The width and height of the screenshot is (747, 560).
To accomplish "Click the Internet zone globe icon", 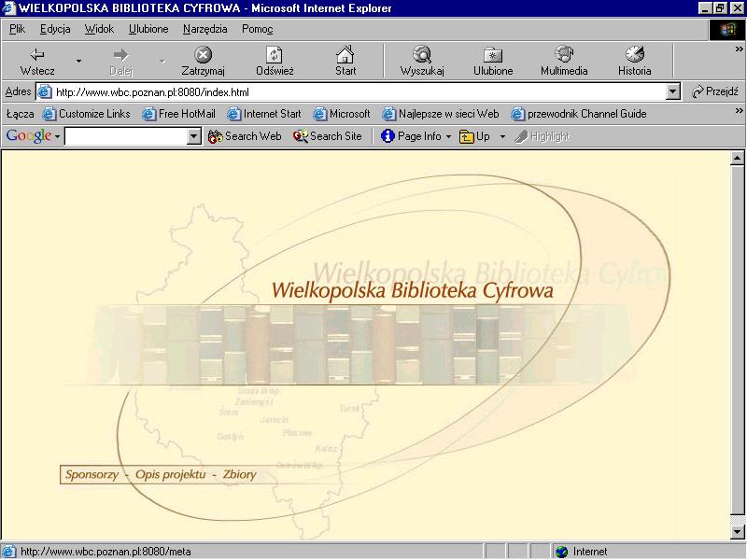I will click(x=562, y=552).
